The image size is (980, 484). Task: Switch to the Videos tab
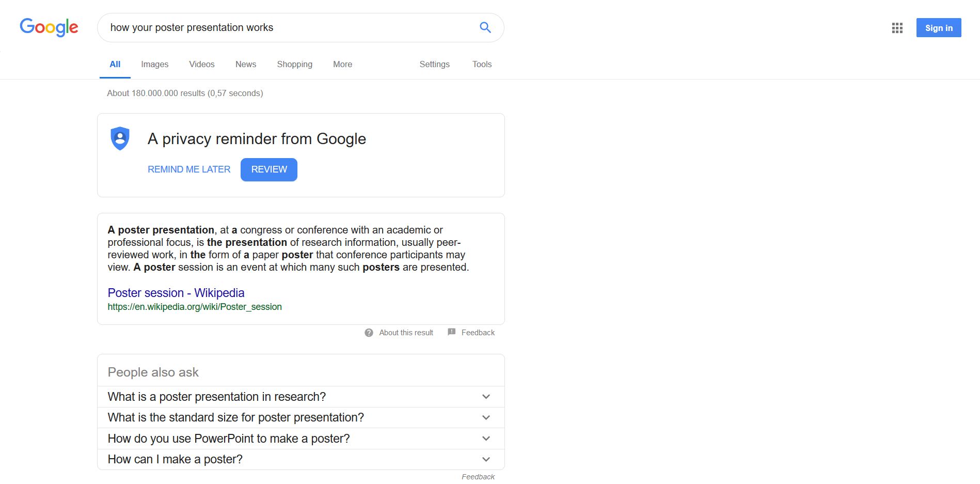[201, 64]
